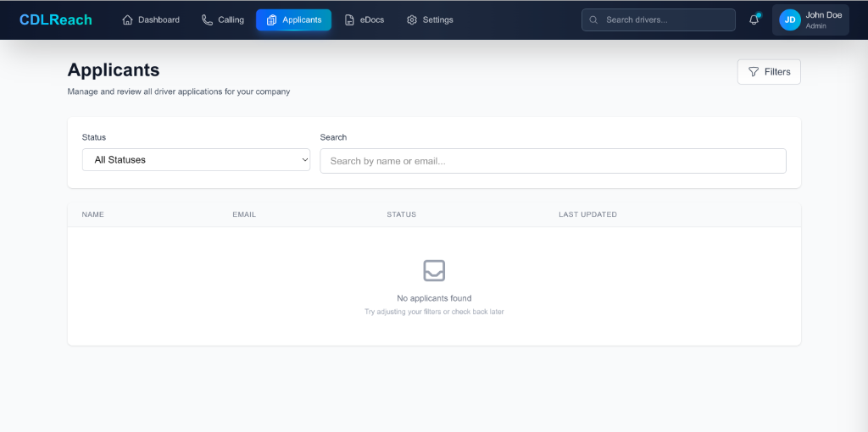This screenshot has width=868, height=432.
Task: Click the CDLReach logo link
Action: 56,19
